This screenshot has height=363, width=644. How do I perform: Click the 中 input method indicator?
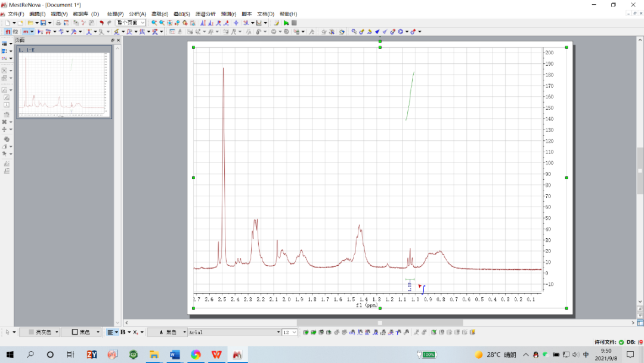[x=586, y=355]
